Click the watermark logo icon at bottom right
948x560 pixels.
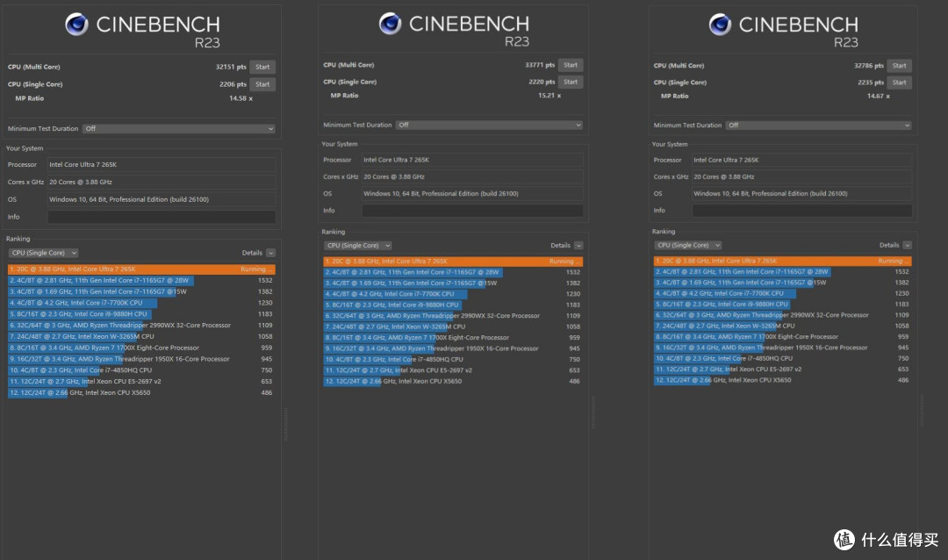(x=844, y=539)
